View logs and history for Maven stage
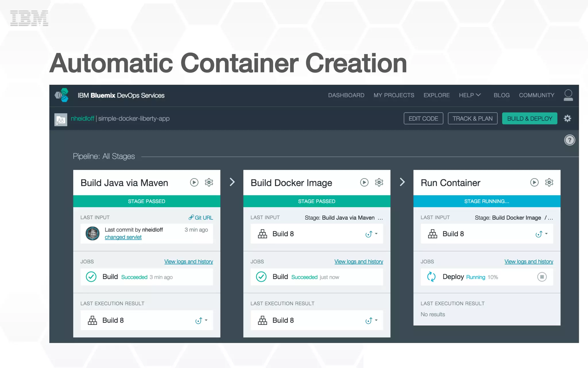 [189, 262]
